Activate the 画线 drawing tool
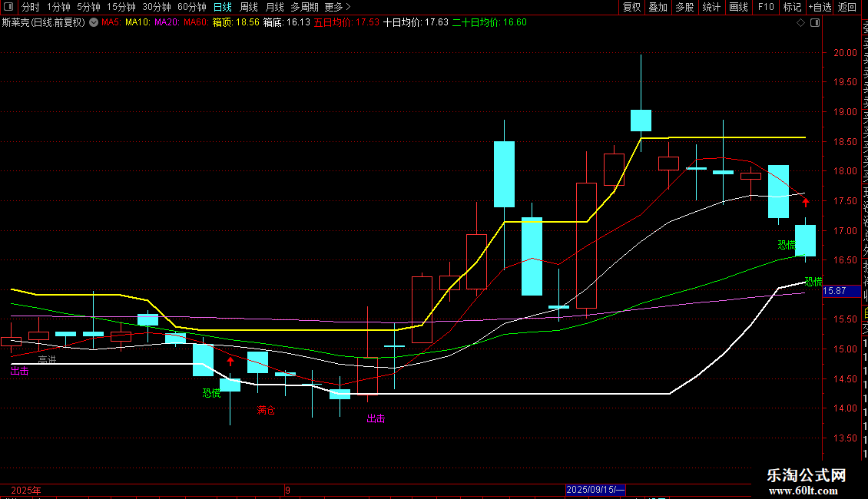868x499 pixels. point(738,7)
